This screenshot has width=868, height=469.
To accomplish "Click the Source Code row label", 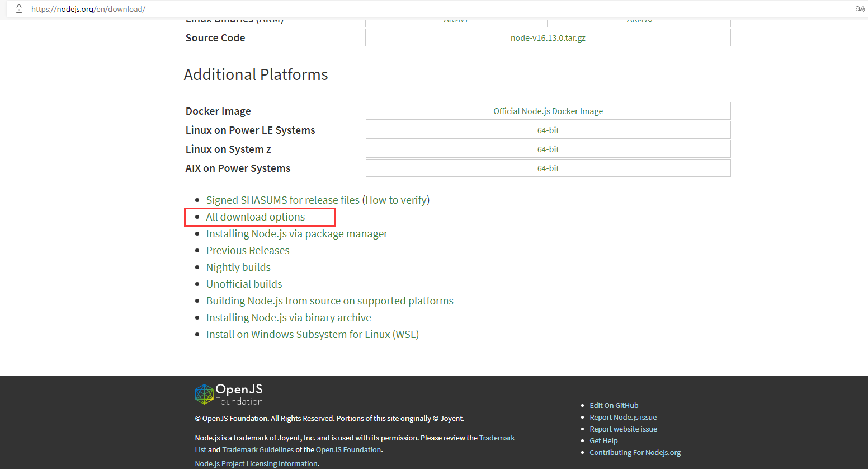I will click(x=215, y=38).
